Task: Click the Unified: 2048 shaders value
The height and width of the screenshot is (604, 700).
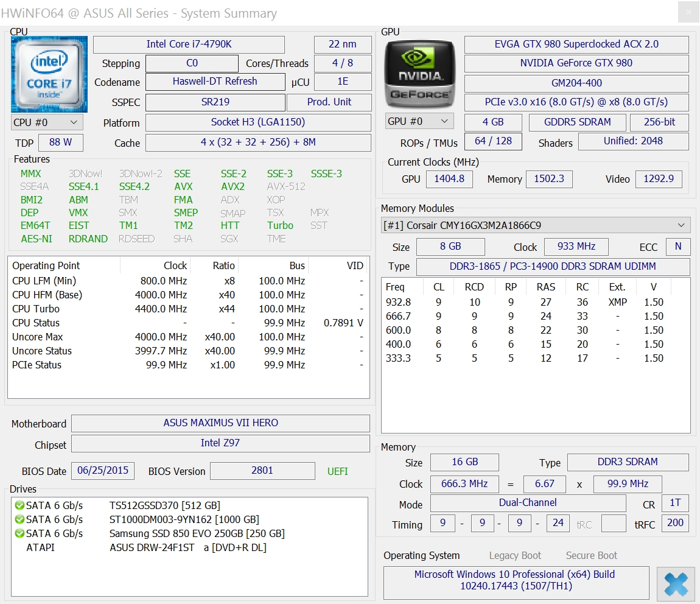Action: click(634, 141)
